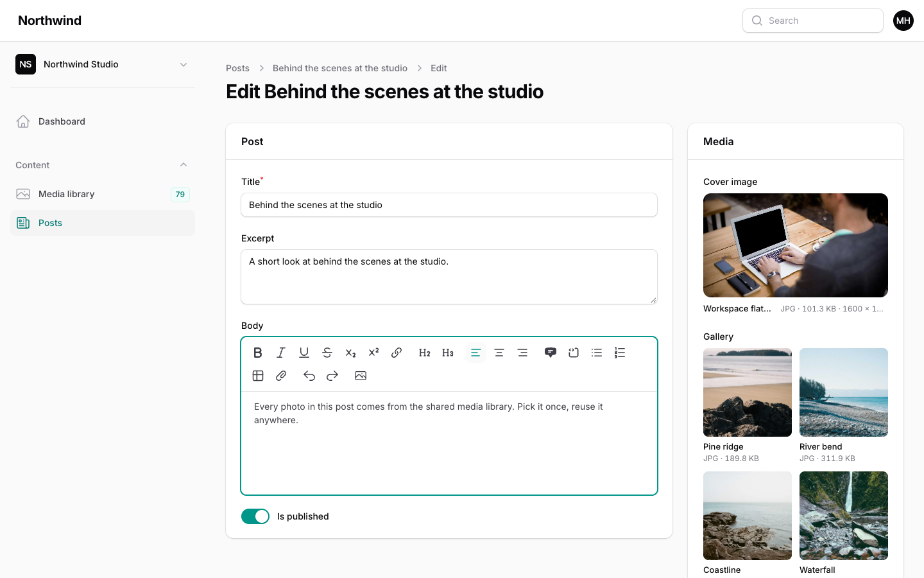The image size is (924, 578).
Task: Start a numbered list
Action: [x=620, y=353]
